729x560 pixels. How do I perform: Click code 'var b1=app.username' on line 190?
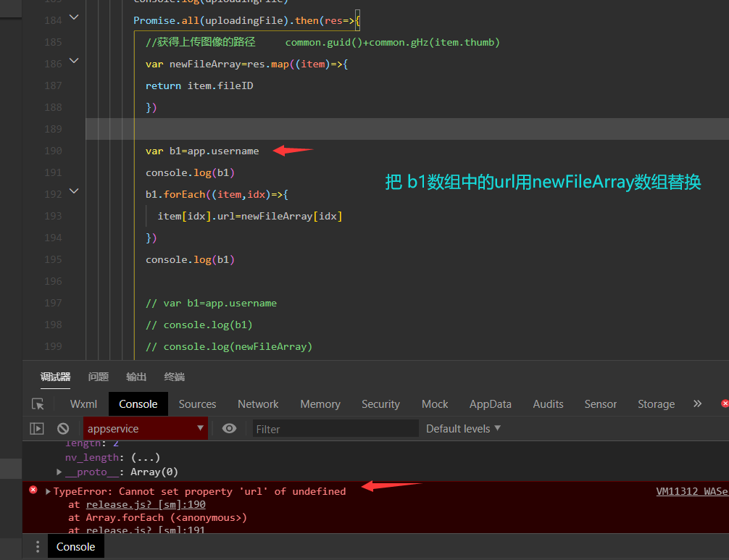click(x=202, y=151)
